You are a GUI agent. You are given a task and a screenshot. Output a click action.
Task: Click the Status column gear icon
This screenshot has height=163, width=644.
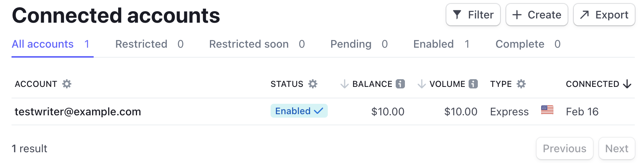(313, 84)
